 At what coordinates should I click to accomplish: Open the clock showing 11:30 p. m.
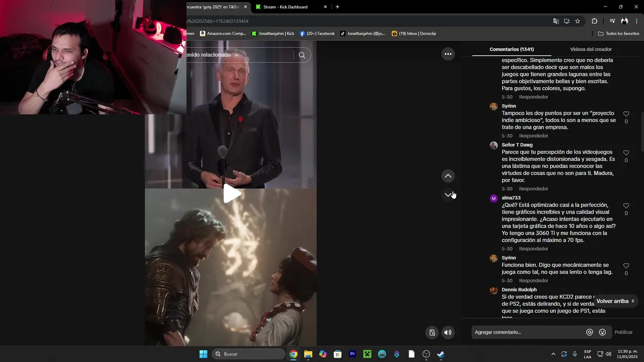pos(627,354)
